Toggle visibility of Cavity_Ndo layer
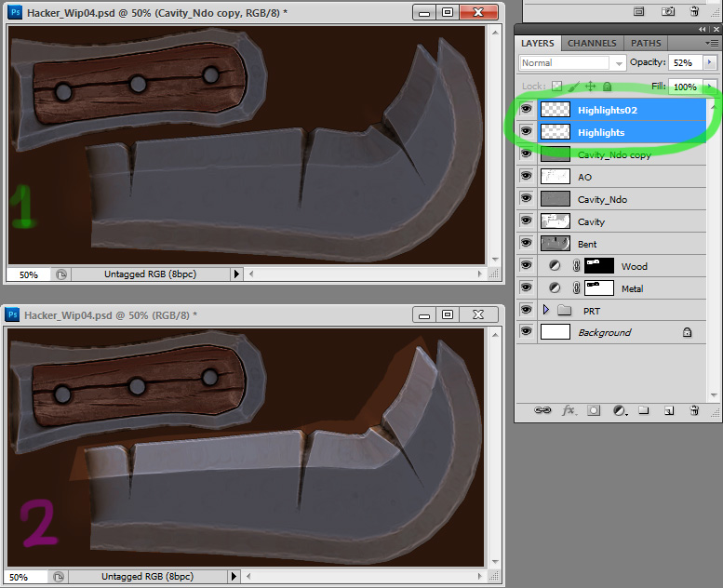 click(x=526, y=198)
